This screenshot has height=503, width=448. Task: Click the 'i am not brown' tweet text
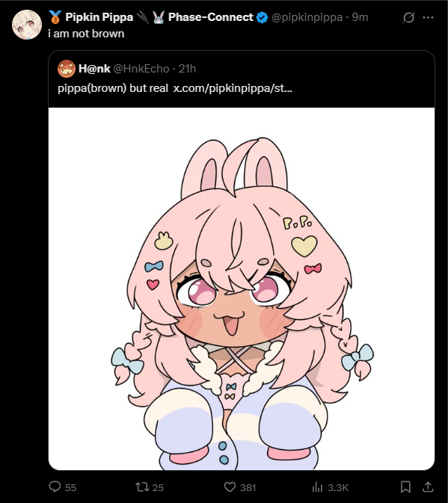[x=86, y=34]
